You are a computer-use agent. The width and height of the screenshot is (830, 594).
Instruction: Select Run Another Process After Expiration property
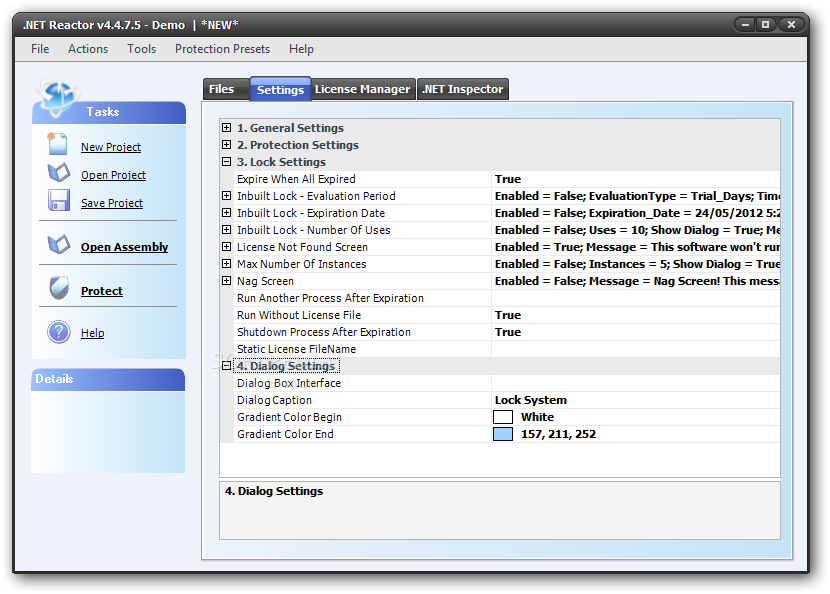click(x=330, y=298)
